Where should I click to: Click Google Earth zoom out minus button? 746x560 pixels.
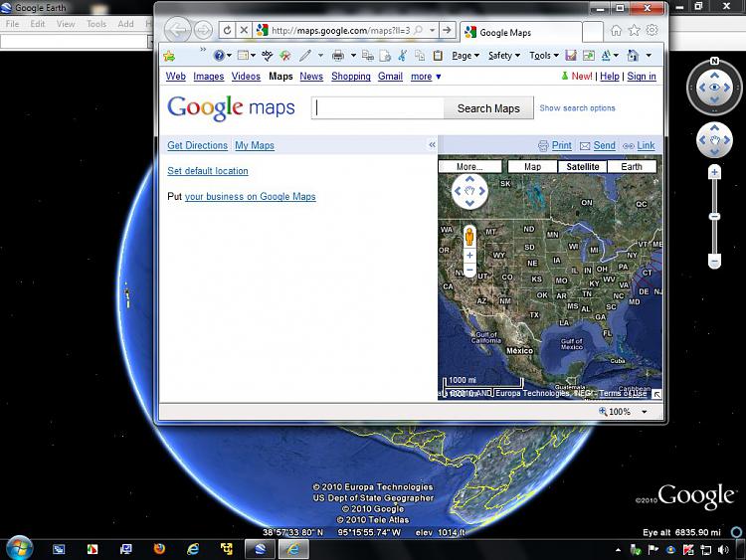tap(714, 262)
